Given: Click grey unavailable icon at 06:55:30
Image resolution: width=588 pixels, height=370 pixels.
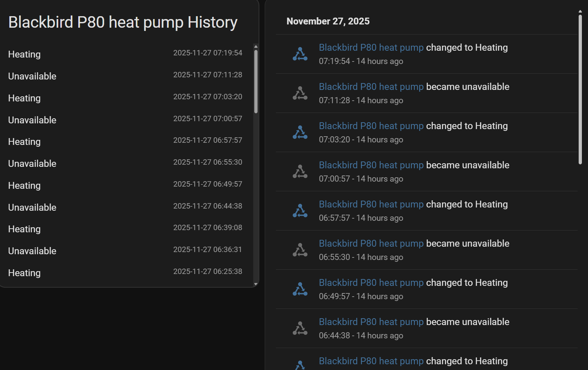Looking at the screenshot, I should (300, 250).
